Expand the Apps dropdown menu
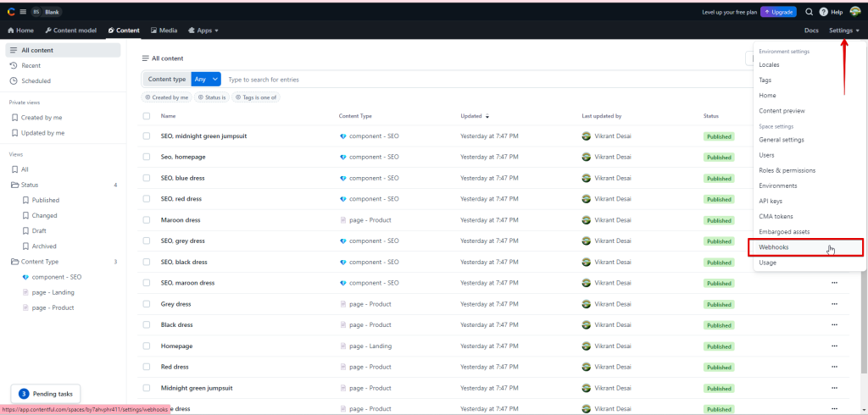This screenshot has height=415, width=868. point(203,30)
